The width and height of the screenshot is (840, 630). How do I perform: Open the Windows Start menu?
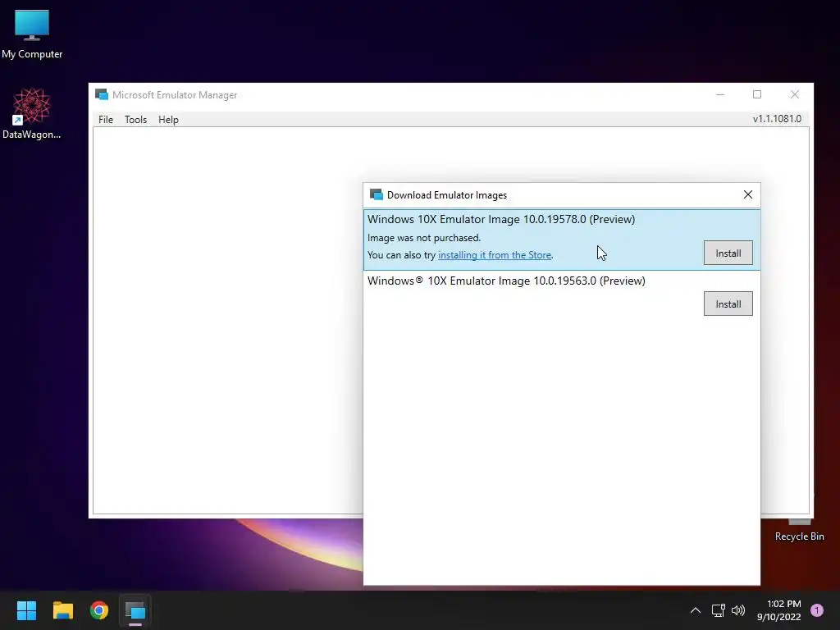(26, 610)
